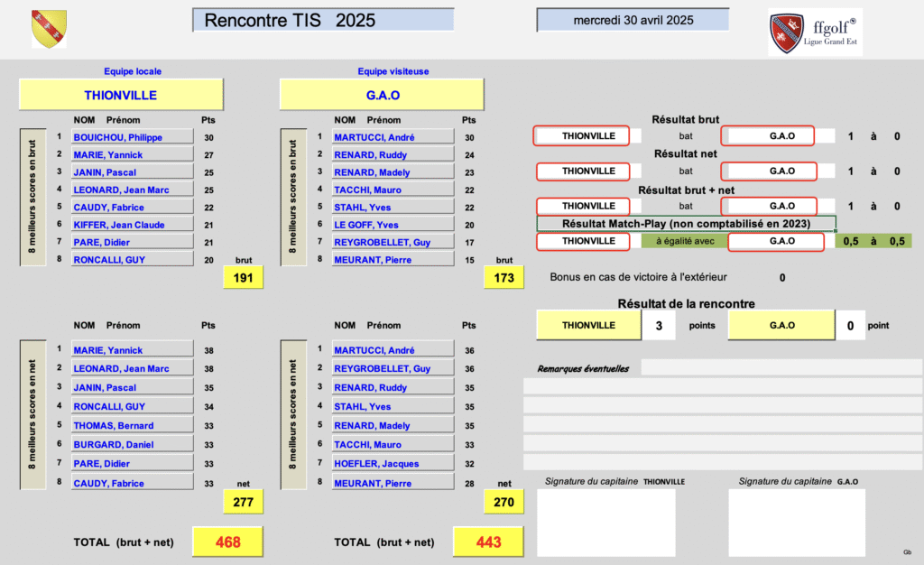Click player BOUICHOU, Philippe
Screen dimensions: 924x565
coord(132,137)
